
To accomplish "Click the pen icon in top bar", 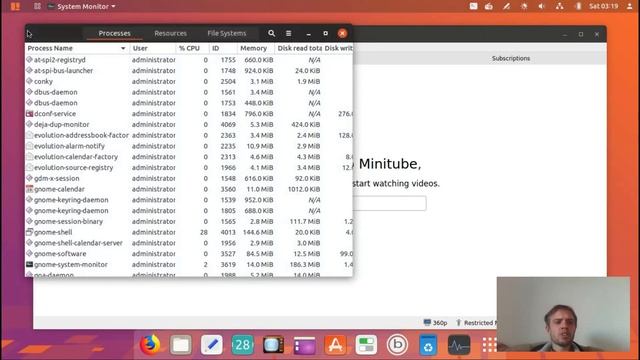I will (507, 7).
